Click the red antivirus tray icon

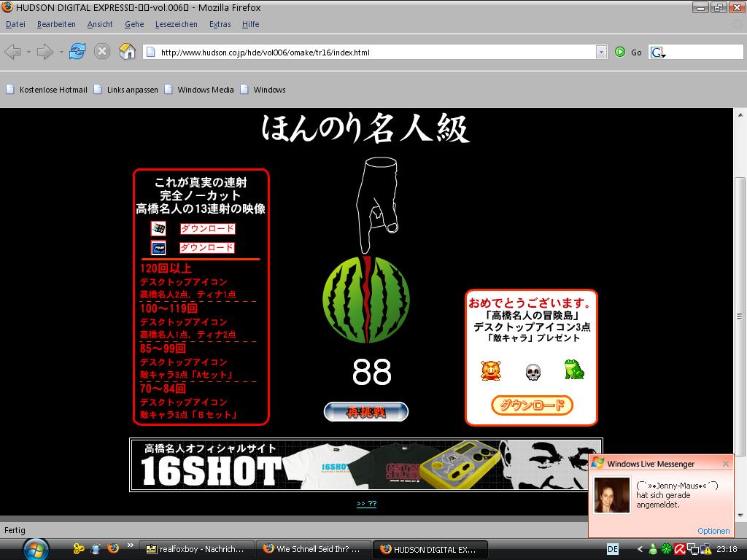[x=679, y=549]
